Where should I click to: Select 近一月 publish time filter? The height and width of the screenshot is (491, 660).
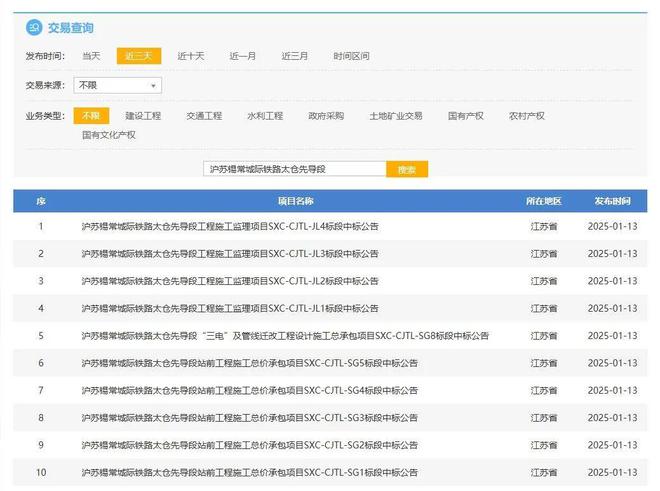(242, 56)
